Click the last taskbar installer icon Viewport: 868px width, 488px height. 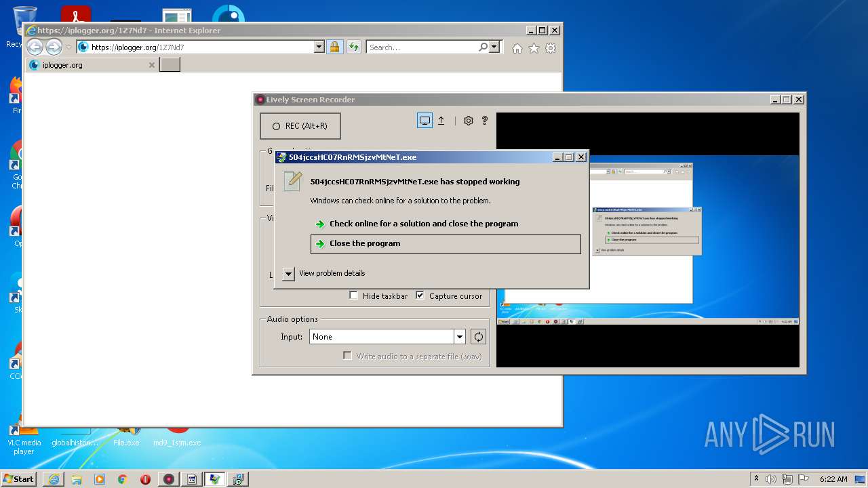[238, 479]
